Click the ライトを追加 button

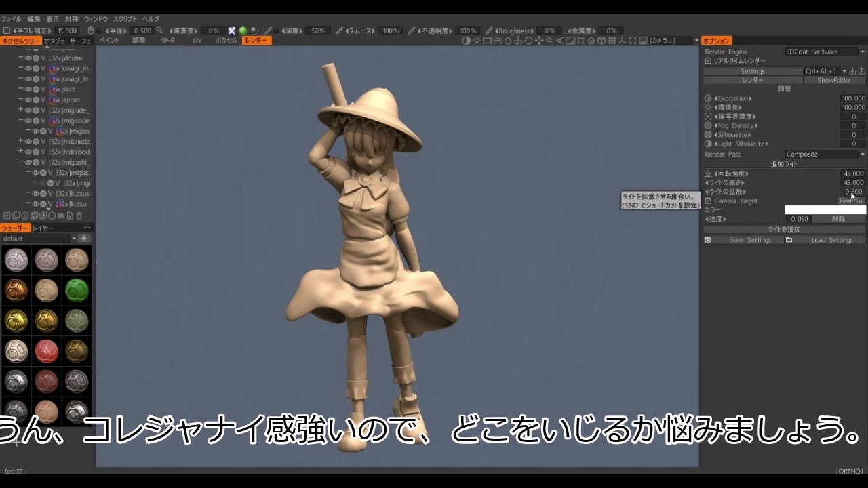784,229
